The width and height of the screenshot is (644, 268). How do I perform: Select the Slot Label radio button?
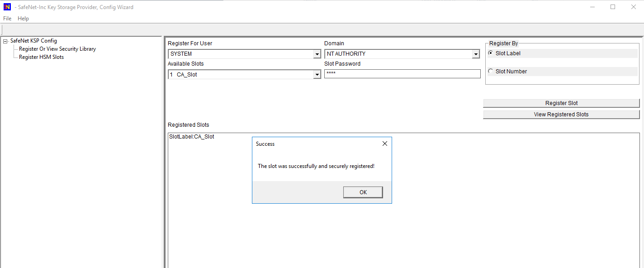click(x=491, y=53)
